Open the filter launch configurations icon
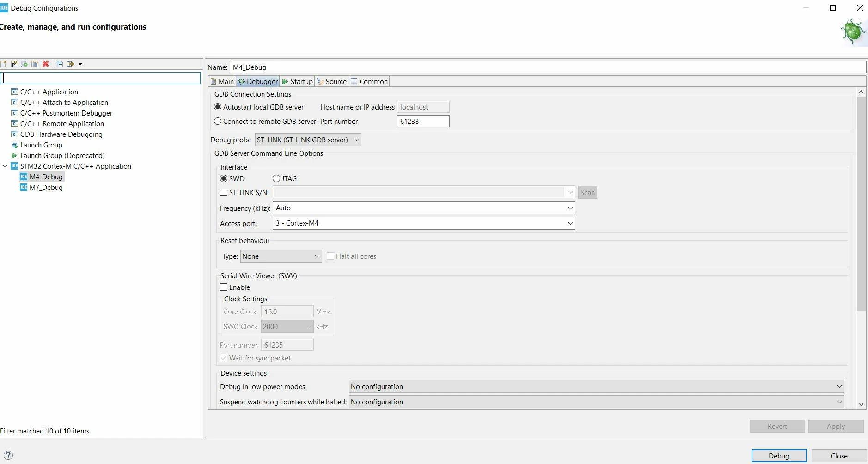This screenshot has width=868, height=464. [x=71, y=64]
